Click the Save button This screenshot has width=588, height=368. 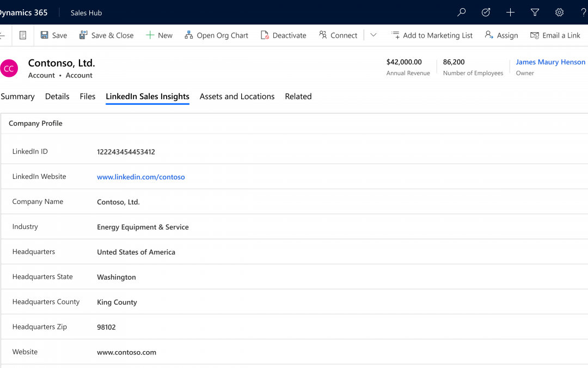53,35
